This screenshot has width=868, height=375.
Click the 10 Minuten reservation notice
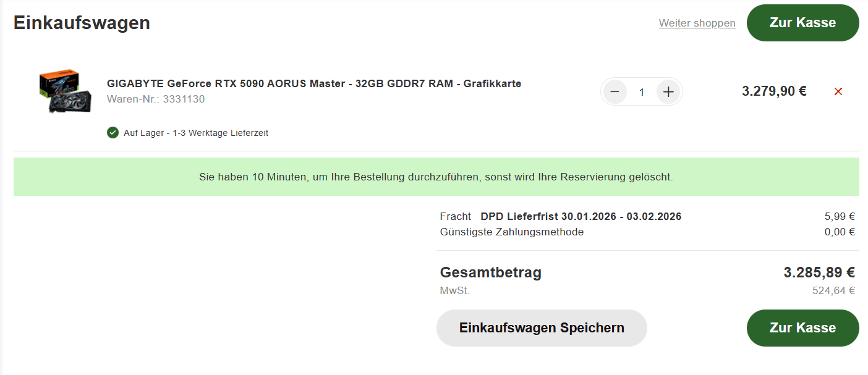tap(436, 177)
